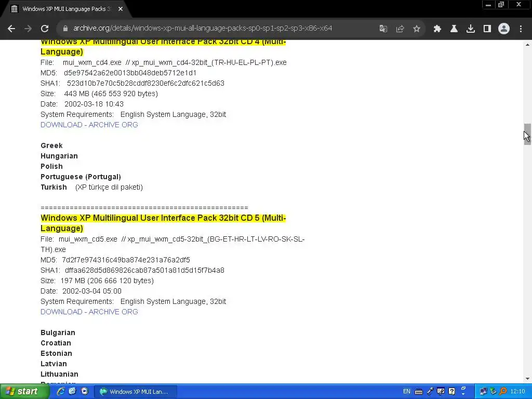Screen dimensions: 532x399
Task: Click the Latvian language entry
Action: point(54,364)
